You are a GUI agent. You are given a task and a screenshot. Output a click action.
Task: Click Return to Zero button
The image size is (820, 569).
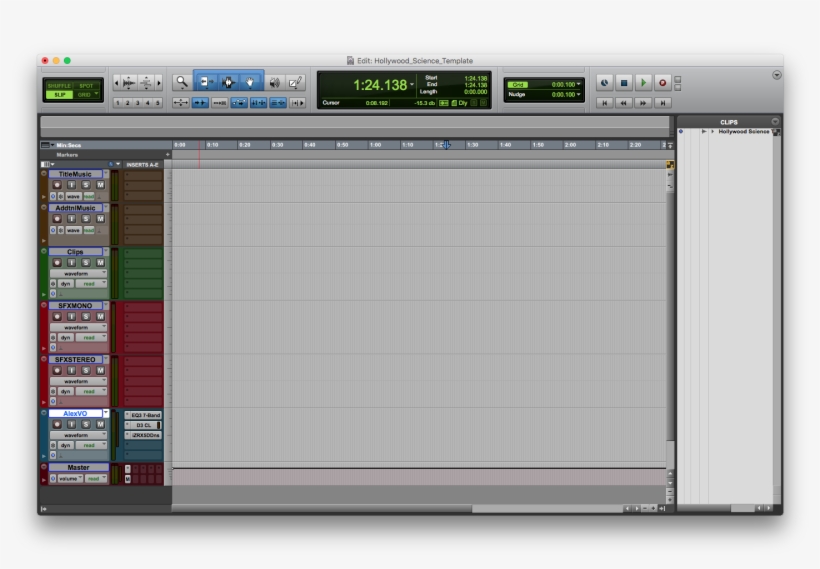click(x=605, y=103)
